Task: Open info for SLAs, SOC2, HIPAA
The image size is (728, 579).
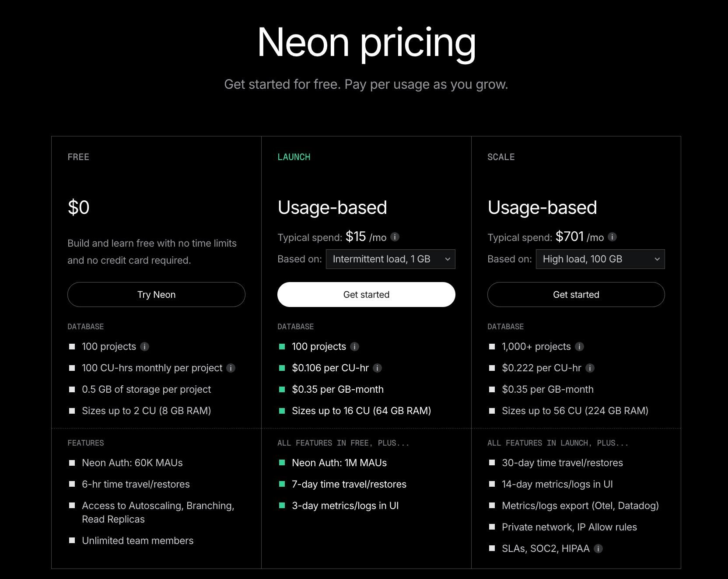Action: 598,548
